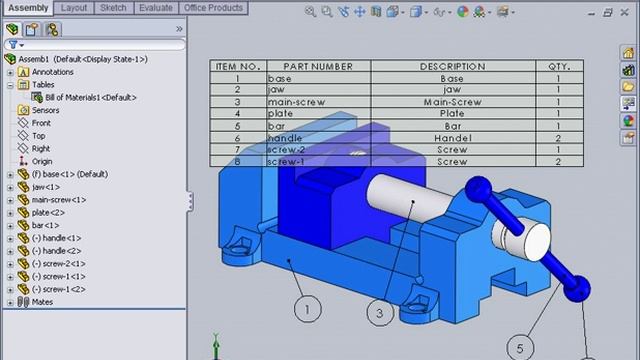Image resolution: width=640 pixels, height=360 pixels.
Task: Click the 'main-screw' part number cell
Action: [319, 102]
